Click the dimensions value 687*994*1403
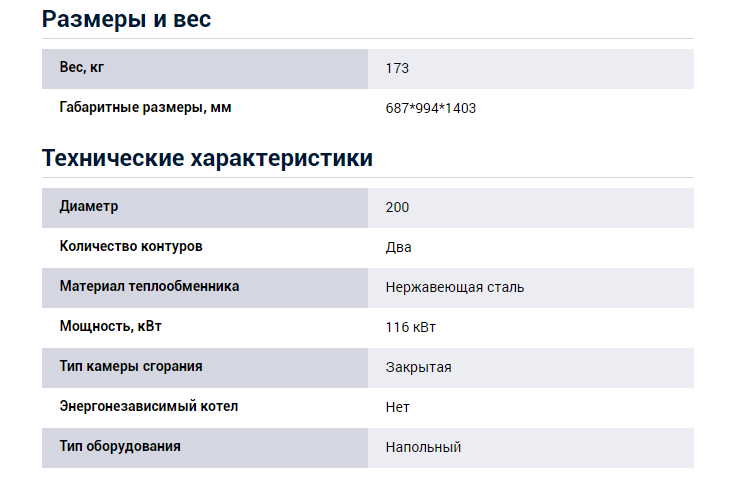The image size is (736, 498). 430,108
